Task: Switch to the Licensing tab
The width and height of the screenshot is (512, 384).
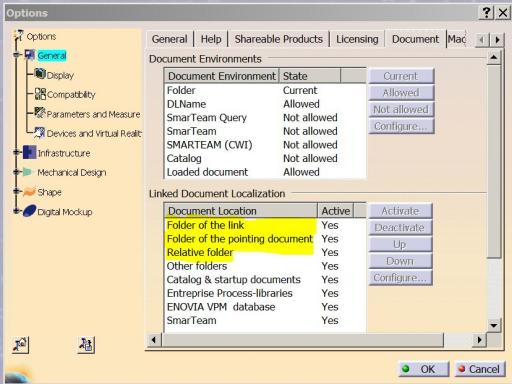Action: pyautogui.click(x=357, y=39)
